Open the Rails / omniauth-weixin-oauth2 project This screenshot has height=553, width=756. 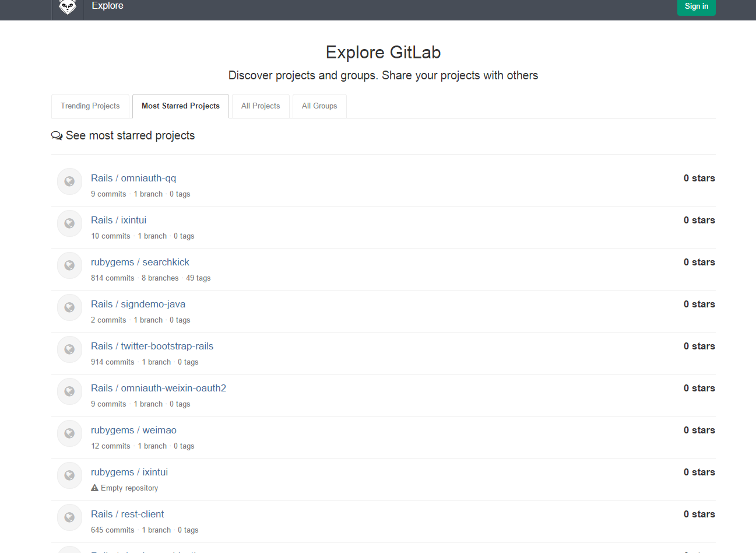pyautogui.click(x=159, y=388)
